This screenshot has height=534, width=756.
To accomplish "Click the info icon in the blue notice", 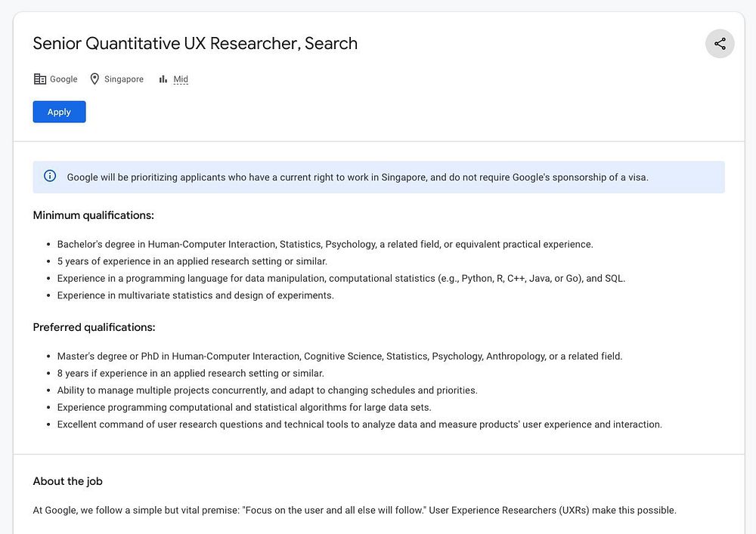I will (50, 177).
